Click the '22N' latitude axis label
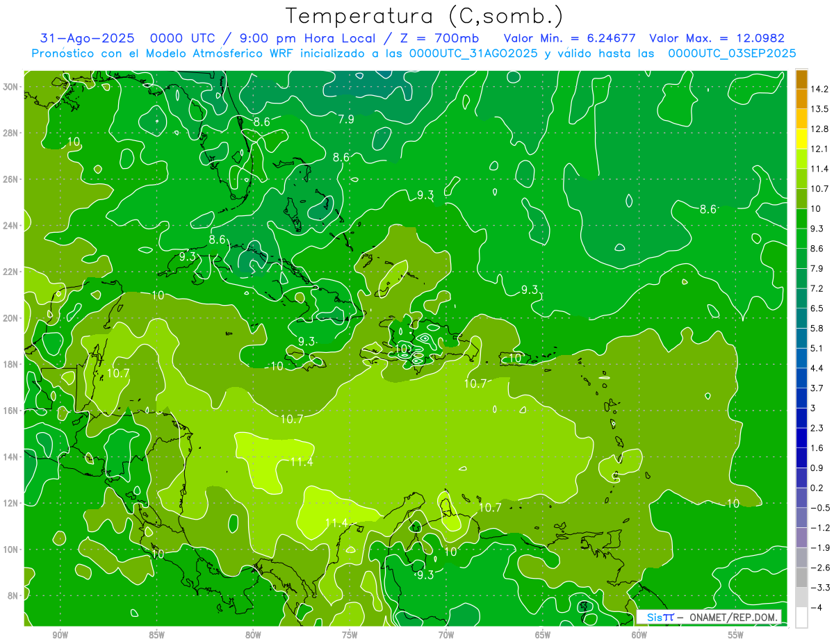834x644 pixels. [11, 272]
